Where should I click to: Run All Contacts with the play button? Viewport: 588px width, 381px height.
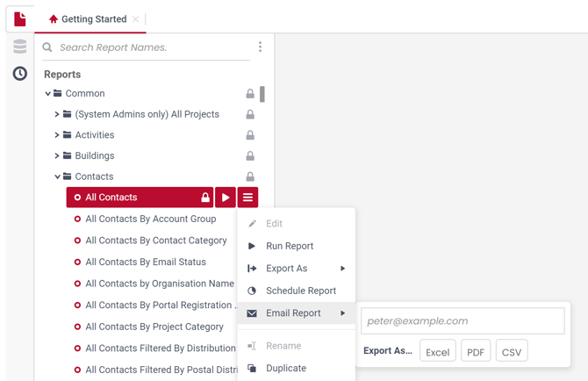tap(226, 198)
